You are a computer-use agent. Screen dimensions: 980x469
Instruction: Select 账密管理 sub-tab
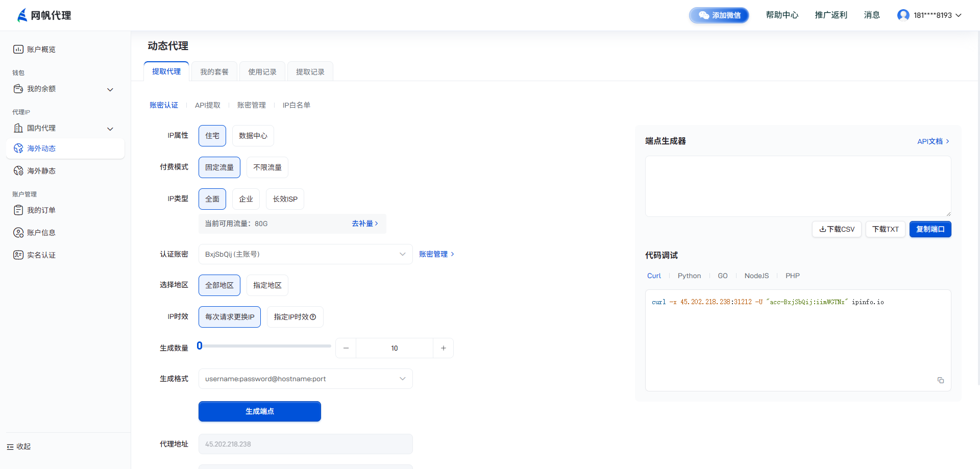tap(252, 105)
